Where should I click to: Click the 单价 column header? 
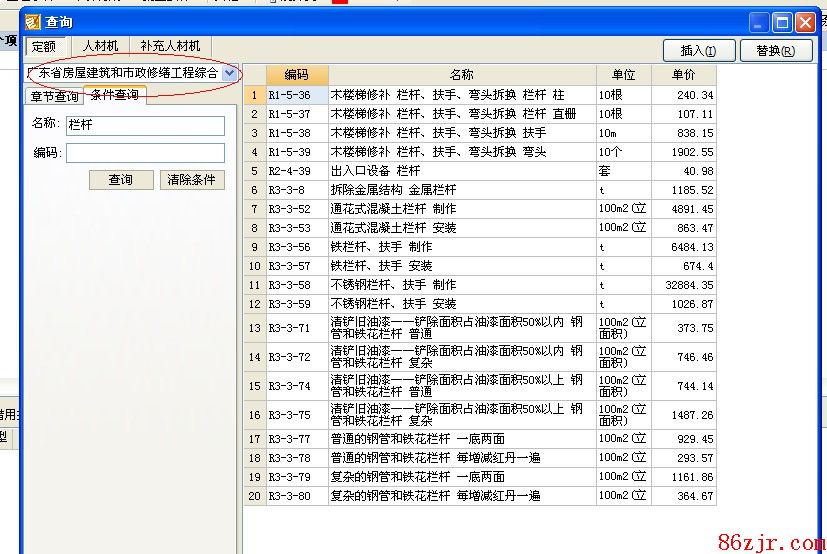(683, 75)
